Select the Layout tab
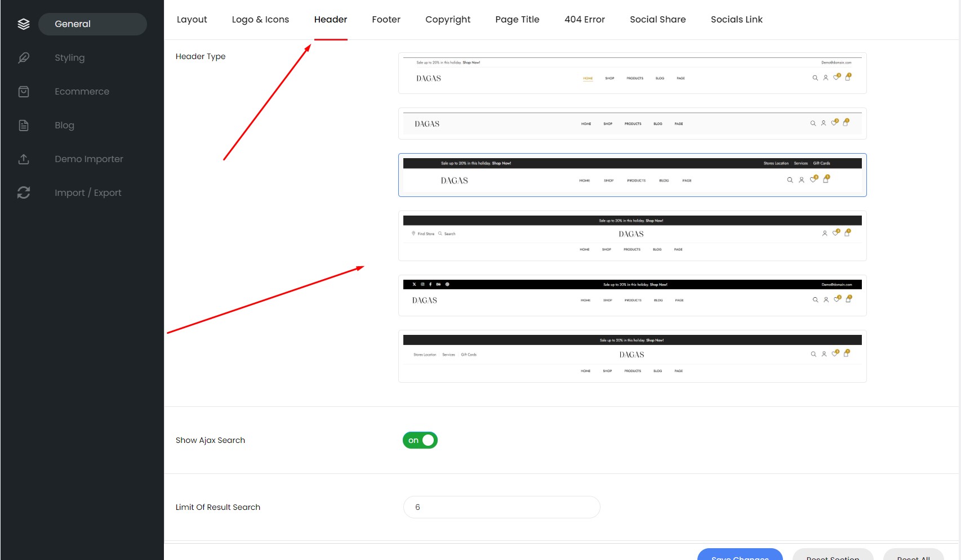The image size is (961, 560). click(x=192, y=20)
